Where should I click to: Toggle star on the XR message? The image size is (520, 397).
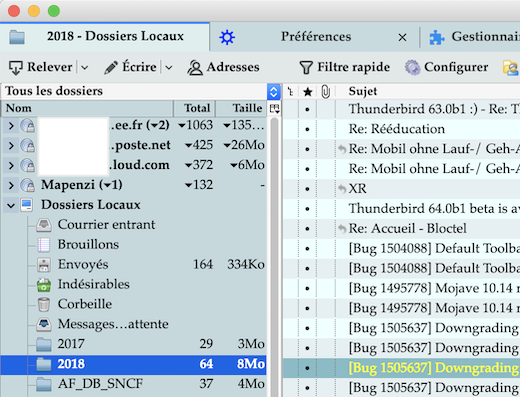[x=307, y=189]
